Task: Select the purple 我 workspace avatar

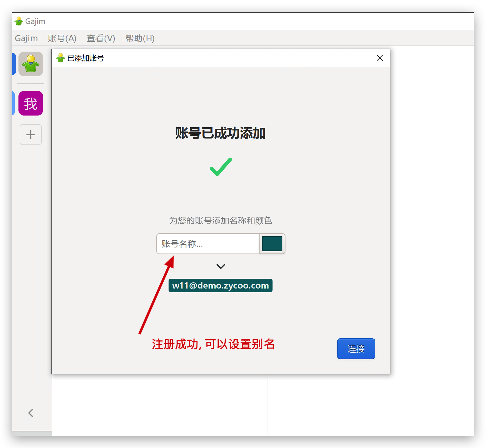Action: pos(31,103)
